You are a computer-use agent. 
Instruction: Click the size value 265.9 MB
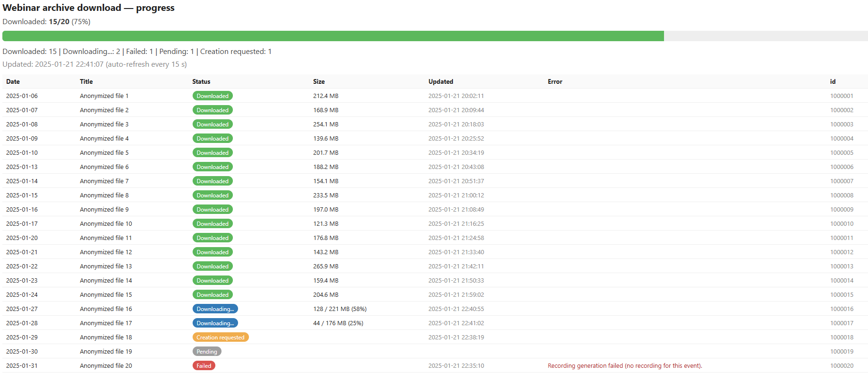326,266
